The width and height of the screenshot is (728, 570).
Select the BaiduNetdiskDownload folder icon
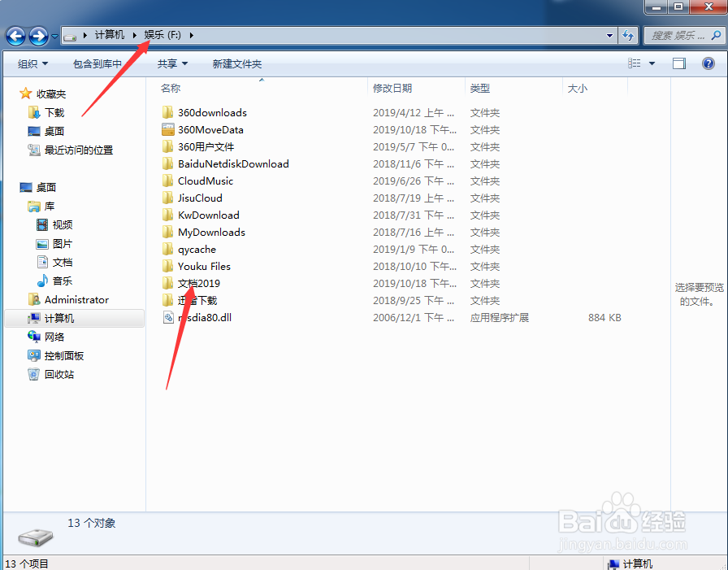point(167,164)
